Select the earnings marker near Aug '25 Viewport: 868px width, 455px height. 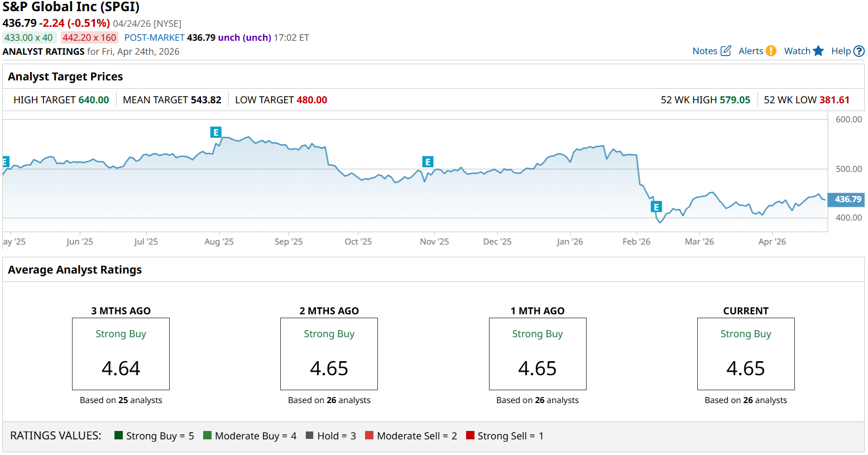215,132
